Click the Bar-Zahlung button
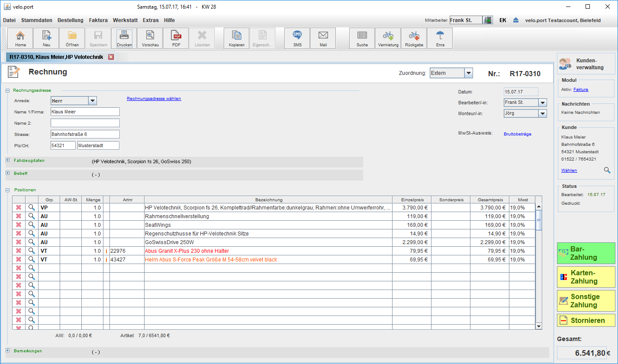 pos(586,253)
